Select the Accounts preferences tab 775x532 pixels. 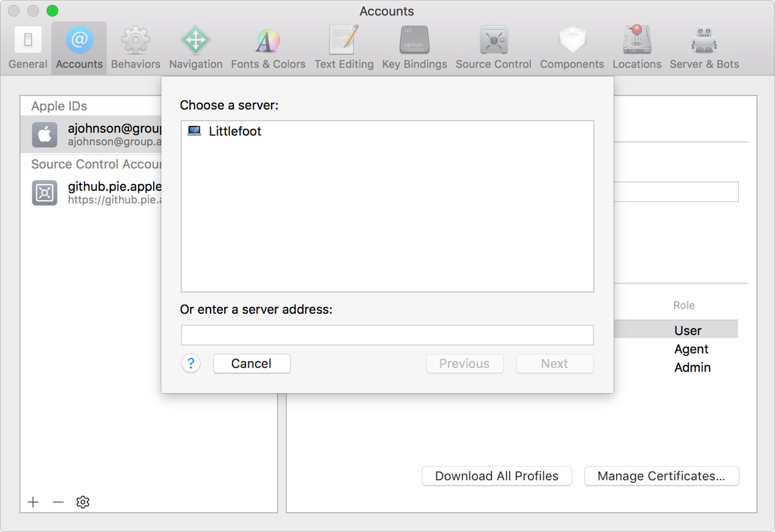[x=79, y=48]
